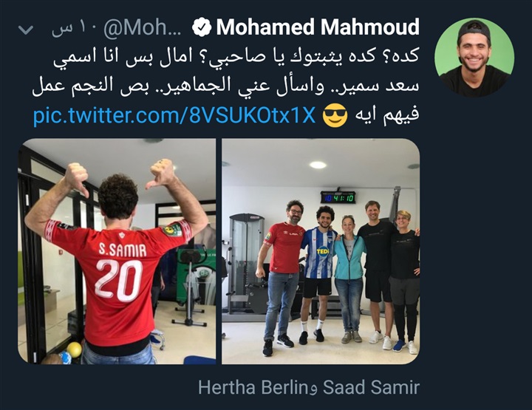Click the yellow ball in left photo

(x=75, y=349)
